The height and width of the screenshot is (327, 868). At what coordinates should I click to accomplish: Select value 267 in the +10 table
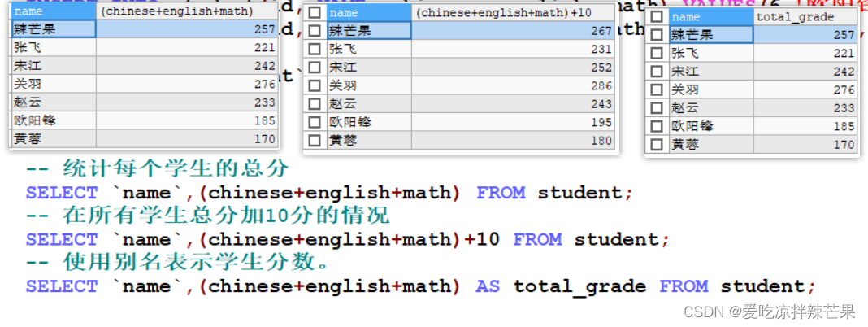[x=513, y=31]
